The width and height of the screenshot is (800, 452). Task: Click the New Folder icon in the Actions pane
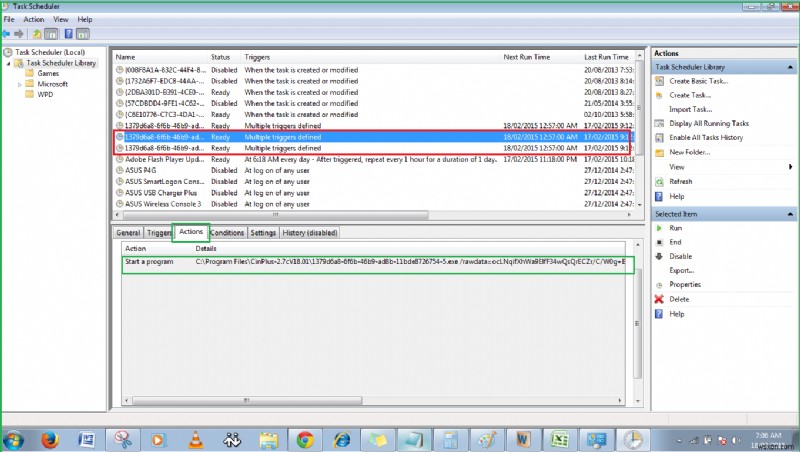659,153
